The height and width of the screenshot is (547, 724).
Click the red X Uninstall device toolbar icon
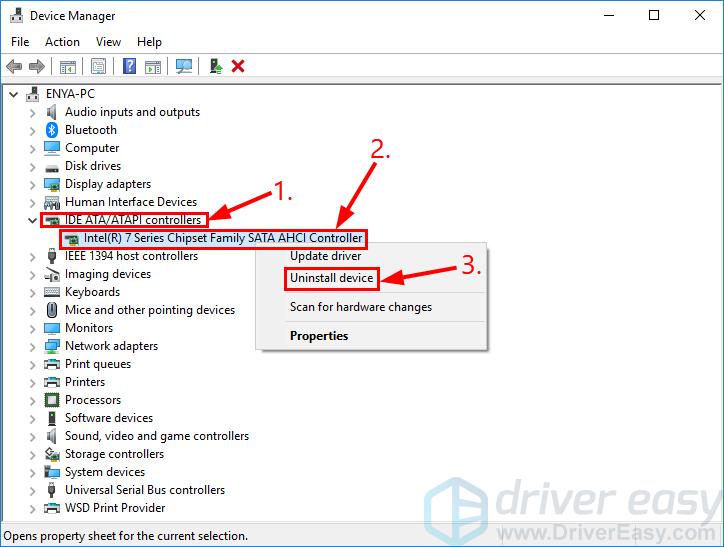pyautogui.click(x=238, y=66)
